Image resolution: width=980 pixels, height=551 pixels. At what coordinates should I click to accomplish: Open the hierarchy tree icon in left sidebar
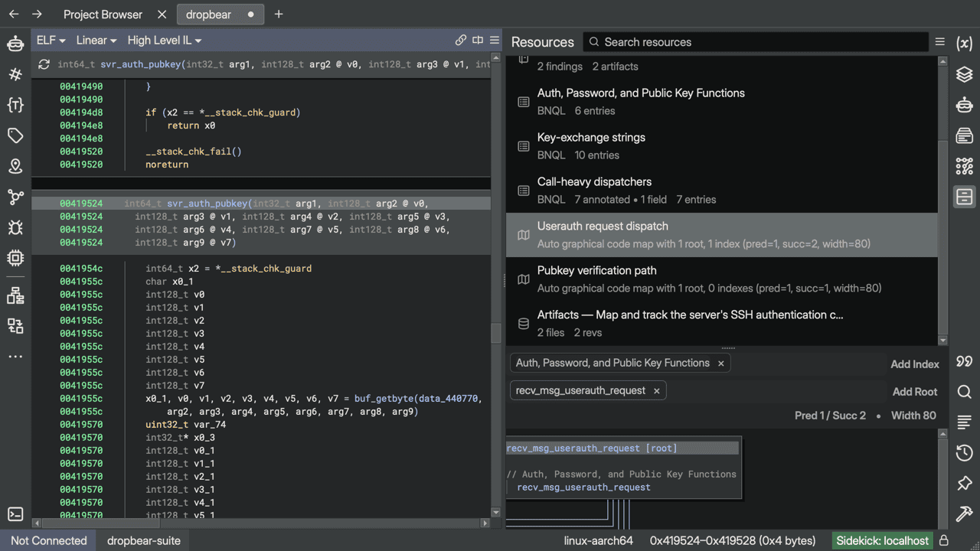point(15,296)
